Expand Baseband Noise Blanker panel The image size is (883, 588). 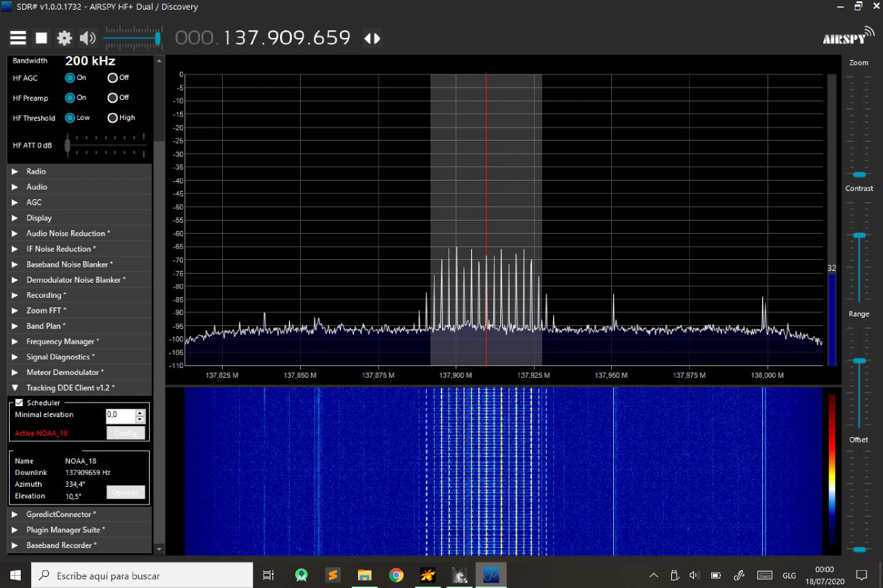pyautogui.click(x=79, y=264)
